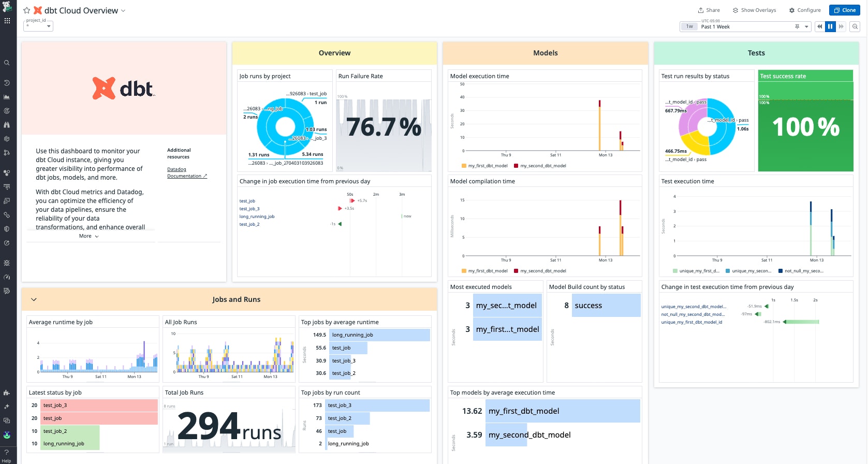Toggle Show Overlays on the dashboard
Image resolution: width=868 pixels, height=464 pixels.
point(754,10)
